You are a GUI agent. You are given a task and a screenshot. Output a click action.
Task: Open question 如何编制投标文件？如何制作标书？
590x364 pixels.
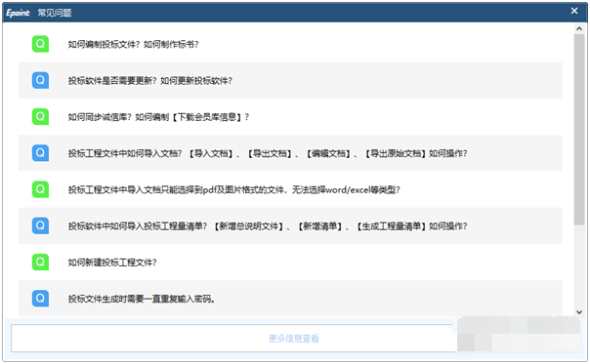click(x=133, y=44)
